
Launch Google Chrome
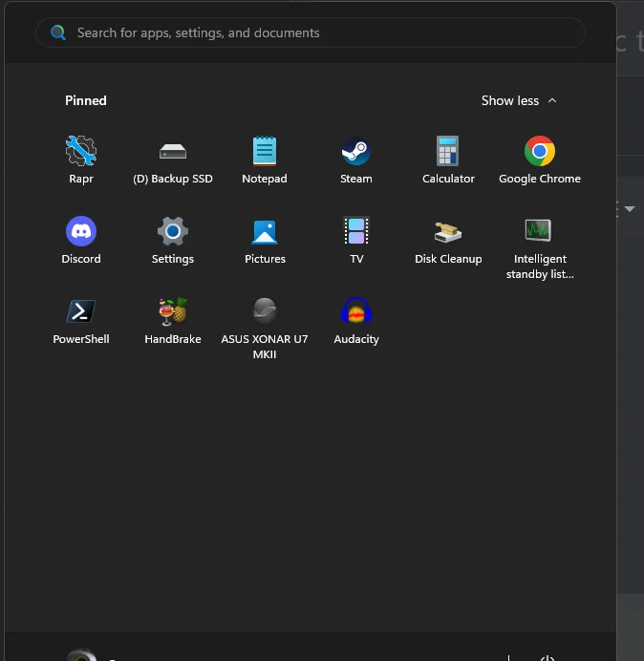(x=540, y=160)
